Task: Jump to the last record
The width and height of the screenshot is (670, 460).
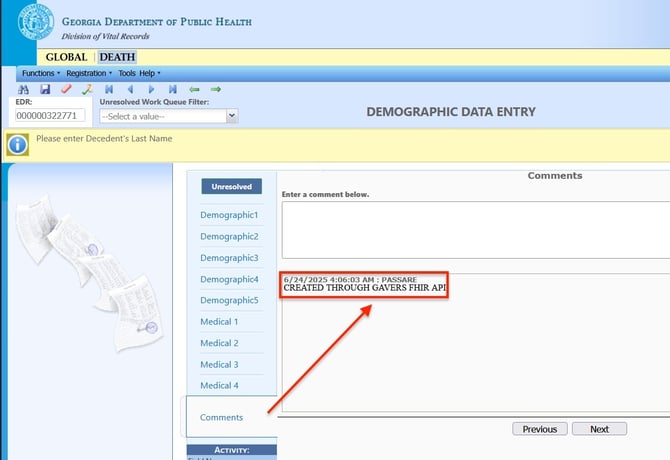Action: pos(172,89)
